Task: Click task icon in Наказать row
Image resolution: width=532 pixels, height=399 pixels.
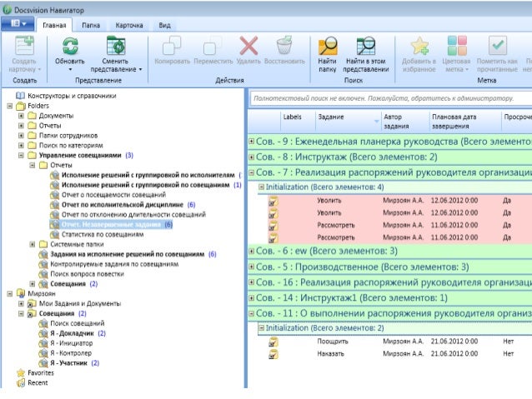Action: point(274,354)
